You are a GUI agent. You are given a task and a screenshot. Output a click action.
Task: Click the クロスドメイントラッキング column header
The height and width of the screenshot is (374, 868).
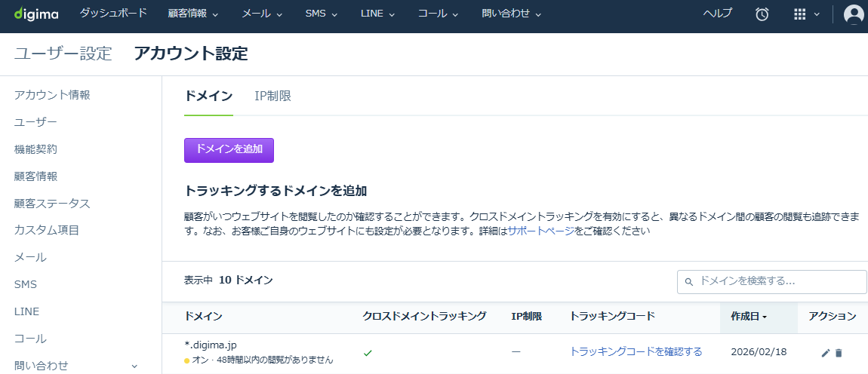click(x=425, y=317)
